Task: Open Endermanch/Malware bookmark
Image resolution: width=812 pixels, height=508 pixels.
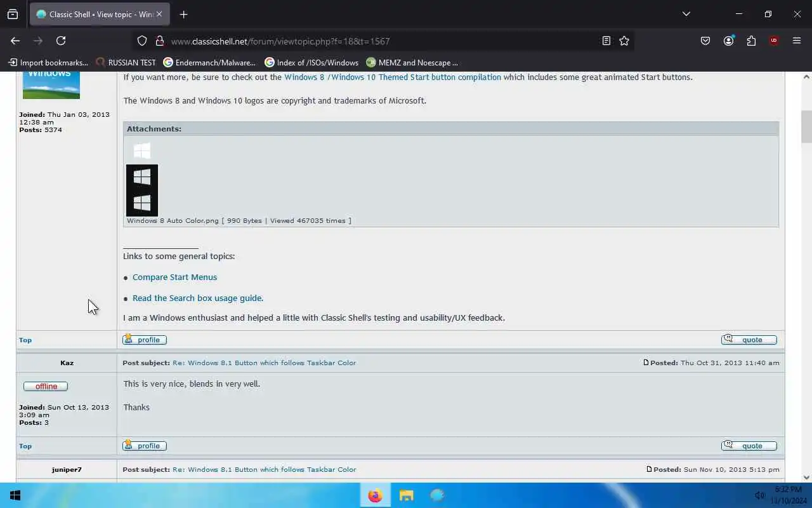Action: [209, 62]
